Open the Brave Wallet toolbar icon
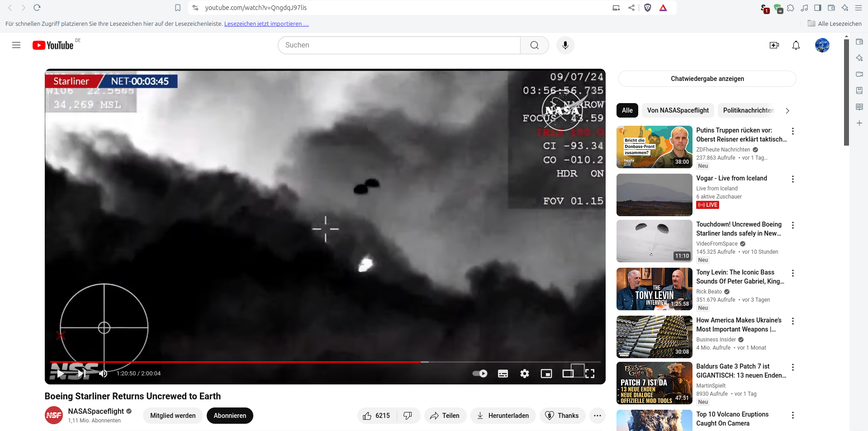The width and height of the screenshot is (868, 431). pos(831,8)
